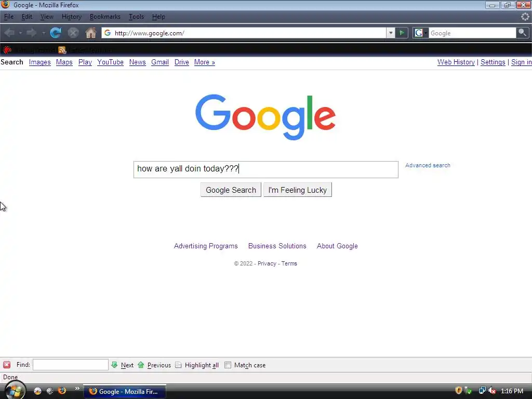
Task: Open About Google link
Action: (x=337, y=246)
